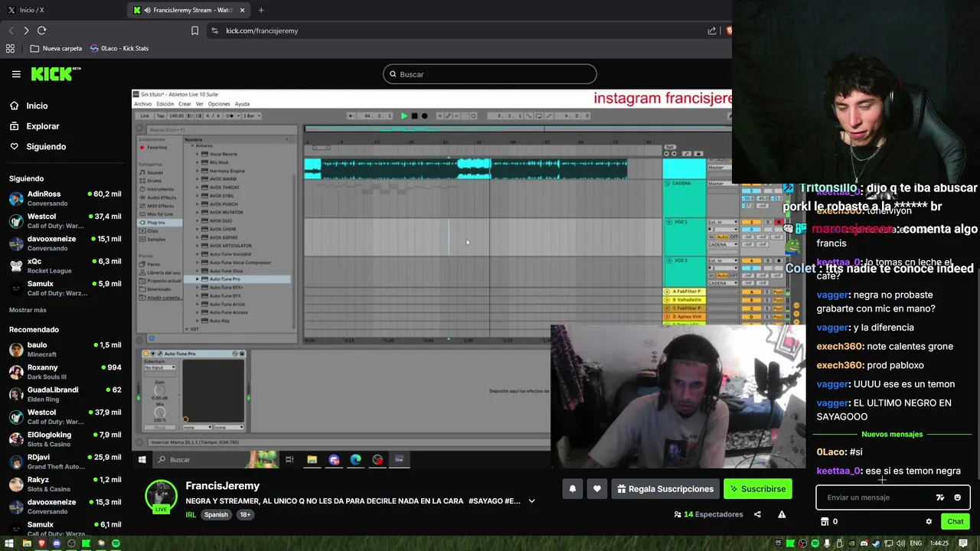
Task: Open Ableton Crear menu
Action: click(x=185, y=104)
